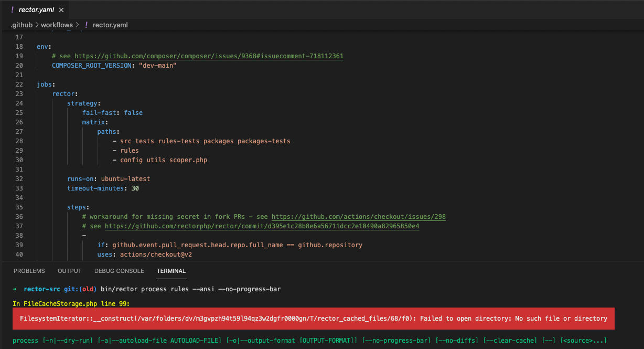Click 'In FileCacheStorage.php line 99' message
The width and height of the screenshot is (644, 349).
click(71, 304)
